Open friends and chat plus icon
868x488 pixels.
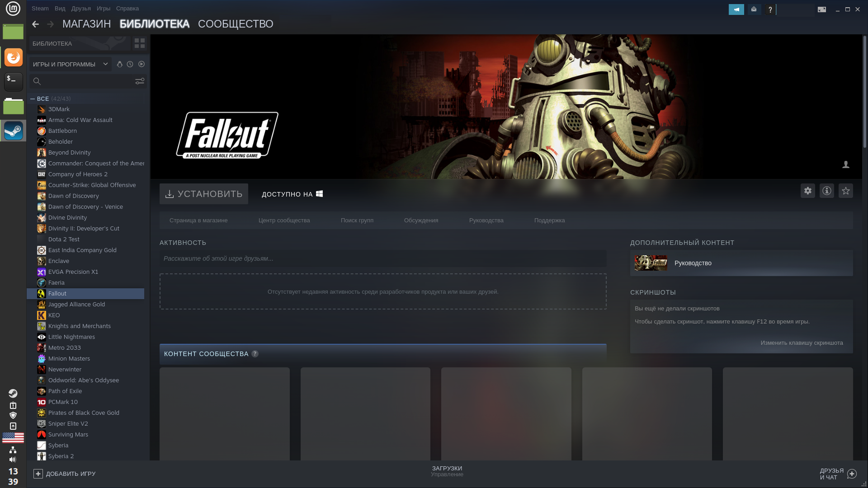tap(852, 474)
